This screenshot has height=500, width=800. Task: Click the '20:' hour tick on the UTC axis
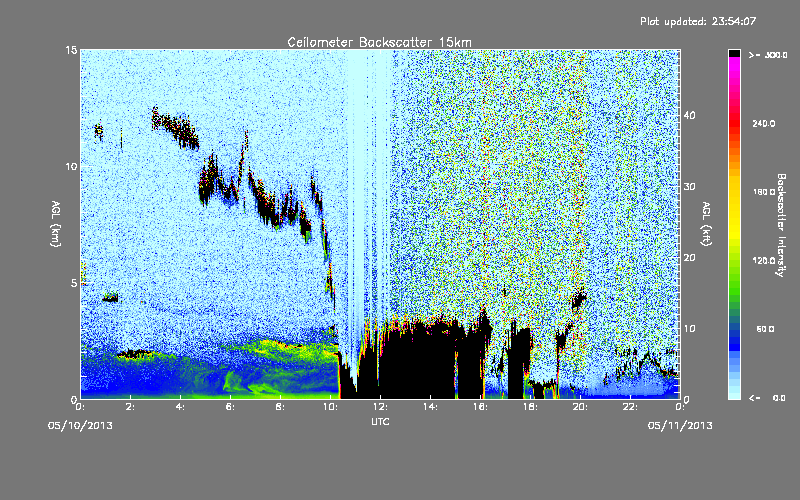click(581, 407)
